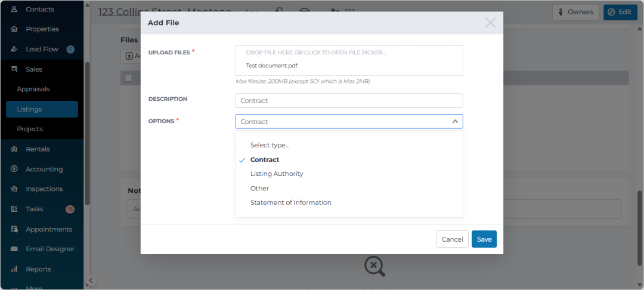Collapse the Sales menu group
This screenshot has width=644, height=290.
point(34,69)
